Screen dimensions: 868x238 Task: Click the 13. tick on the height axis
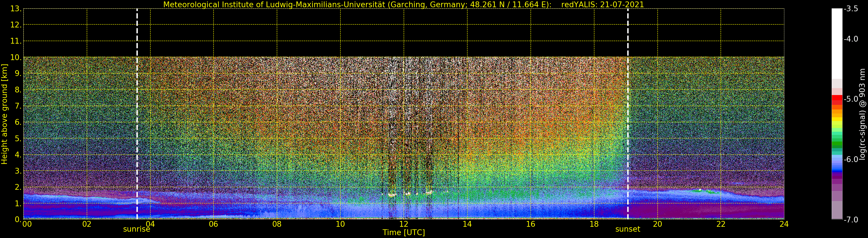point(16,9)
